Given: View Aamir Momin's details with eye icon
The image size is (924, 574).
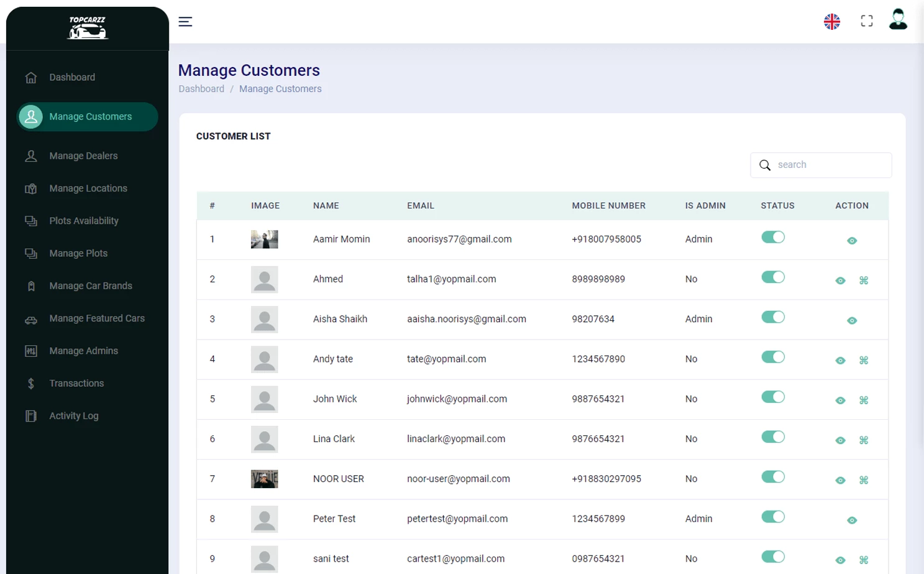Looking at the screenshot, I should (851, 241).
